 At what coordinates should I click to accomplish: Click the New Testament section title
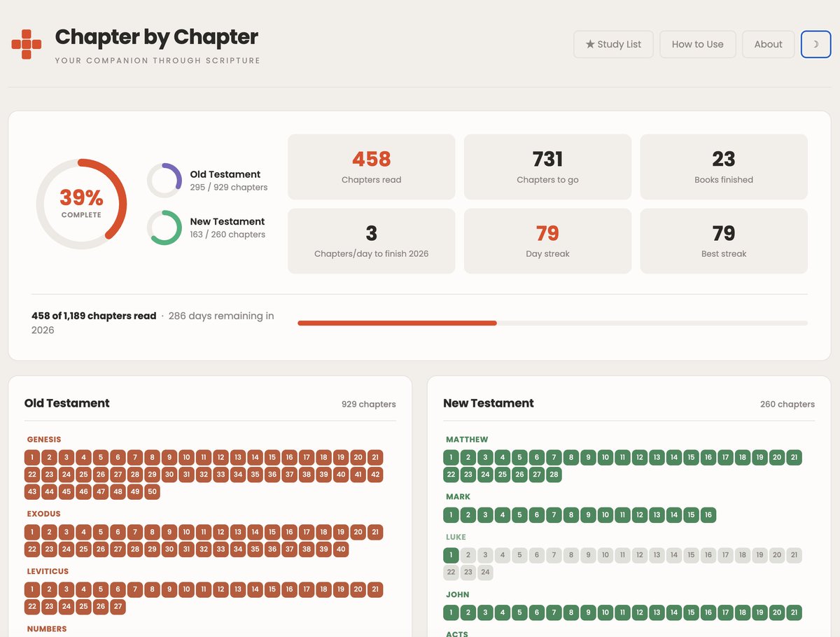489,403
